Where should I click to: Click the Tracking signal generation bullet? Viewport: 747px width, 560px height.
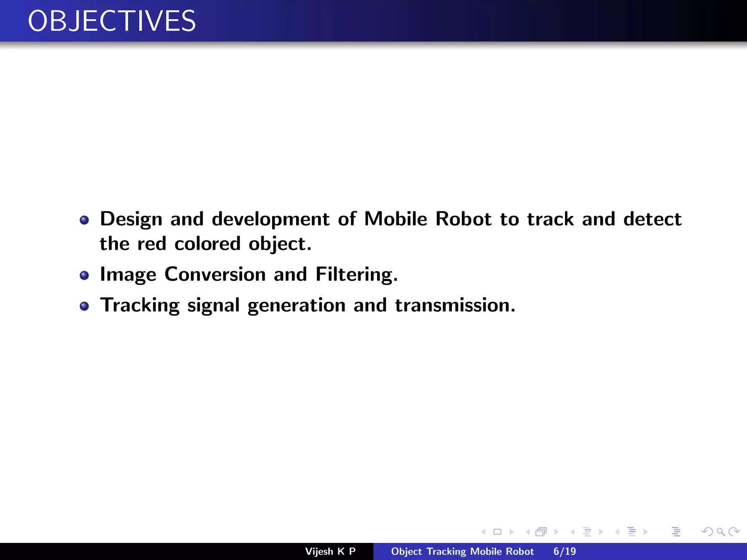(308, 306)
